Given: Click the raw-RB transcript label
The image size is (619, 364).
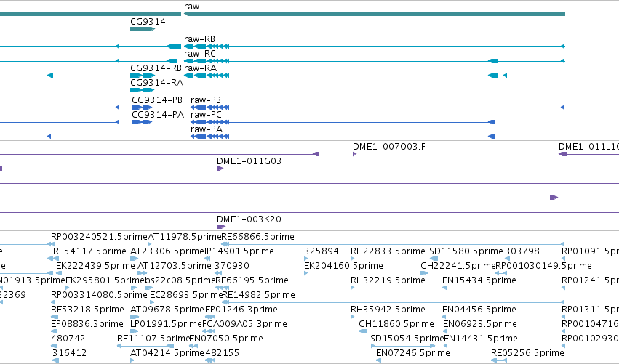Looking at the screenshot, I should 200,39.
